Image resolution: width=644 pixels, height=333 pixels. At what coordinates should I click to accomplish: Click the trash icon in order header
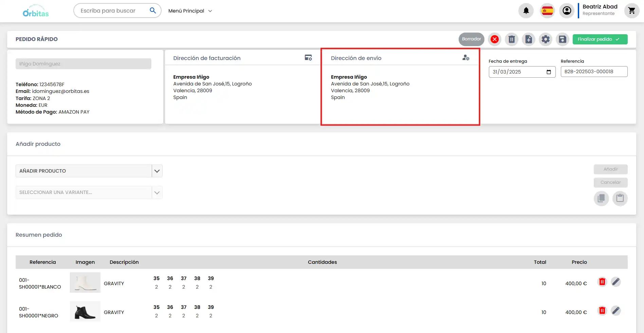click(512, 39)
